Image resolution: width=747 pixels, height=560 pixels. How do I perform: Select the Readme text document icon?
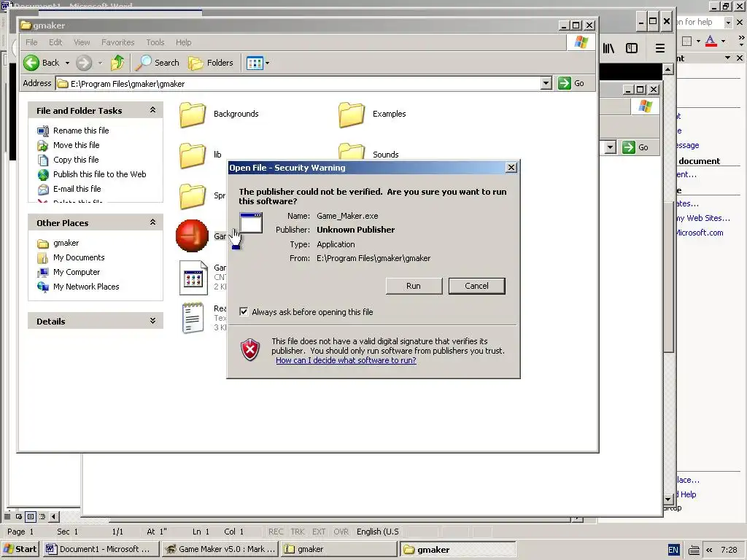point(193,318)
